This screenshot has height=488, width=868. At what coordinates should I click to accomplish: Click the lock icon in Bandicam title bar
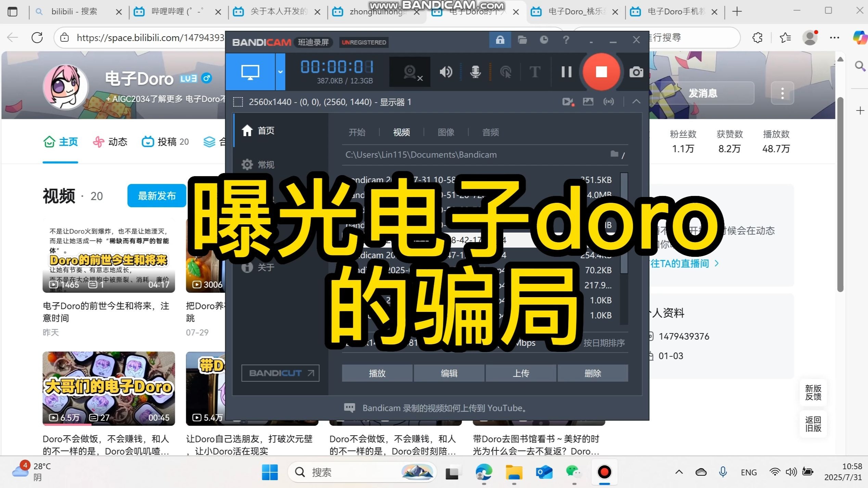pos(500,40)
